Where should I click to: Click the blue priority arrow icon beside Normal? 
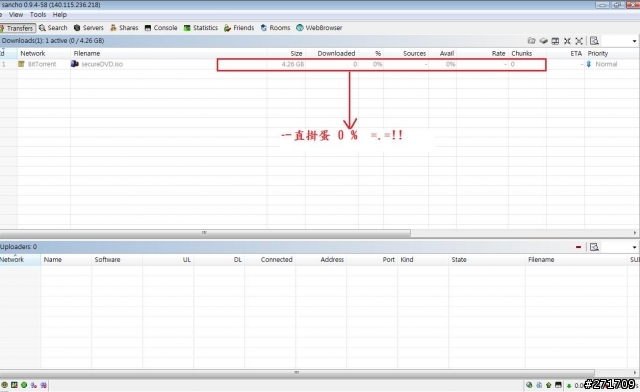(589, 64)
